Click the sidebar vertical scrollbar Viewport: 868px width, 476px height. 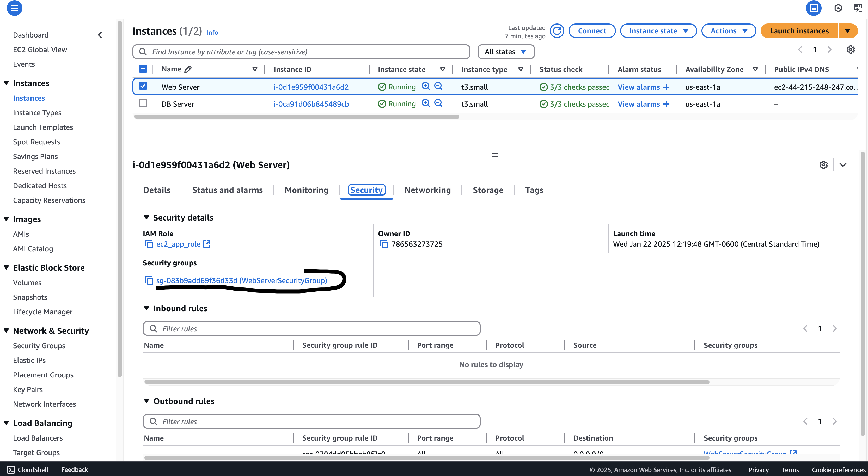(x=120, y=199)
